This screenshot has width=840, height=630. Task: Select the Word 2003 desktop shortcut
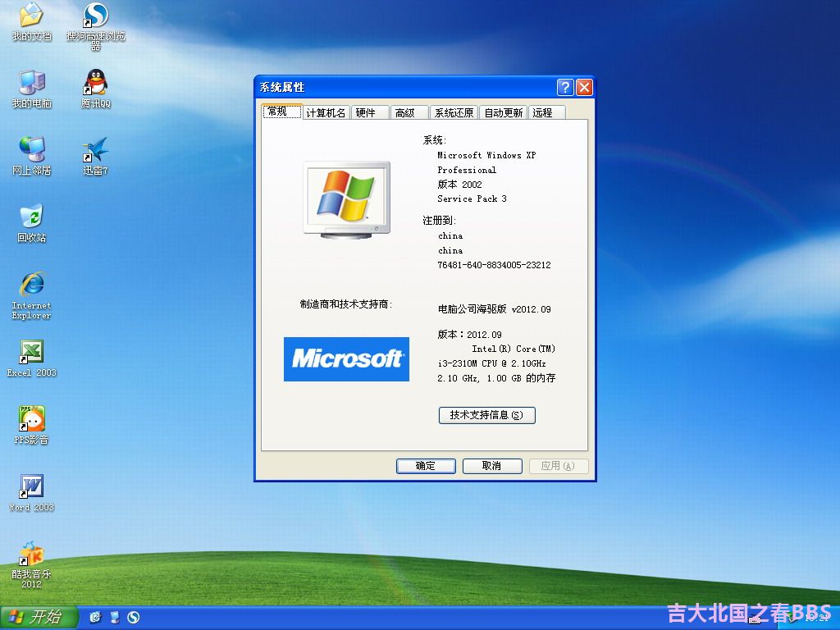(32, 493)
